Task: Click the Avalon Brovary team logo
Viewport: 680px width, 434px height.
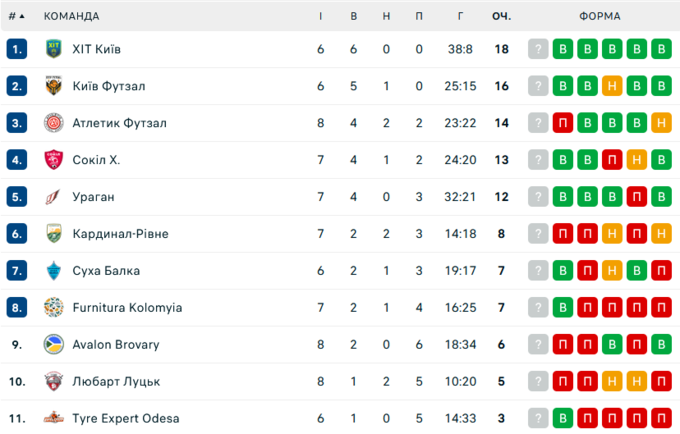Action: 54,345
